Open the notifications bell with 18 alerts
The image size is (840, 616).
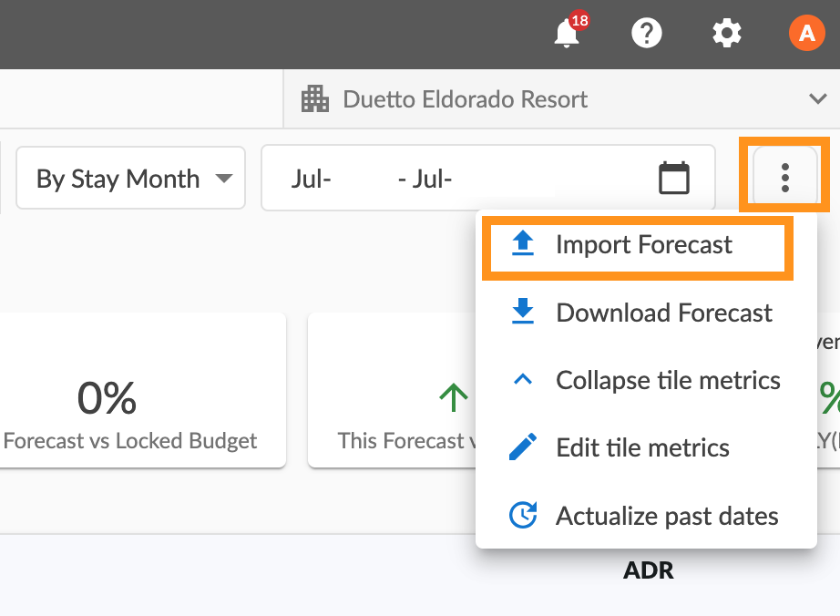[x=566, y=35]
